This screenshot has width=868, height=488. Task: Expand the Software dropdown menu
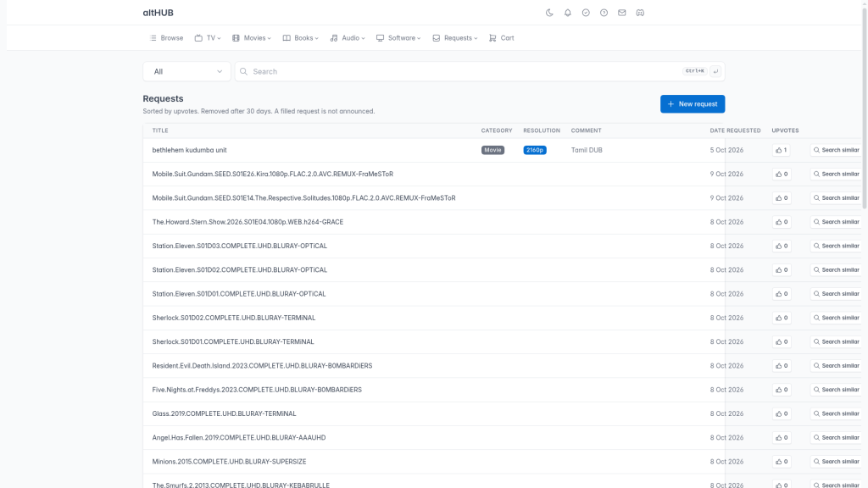[398, 38]
